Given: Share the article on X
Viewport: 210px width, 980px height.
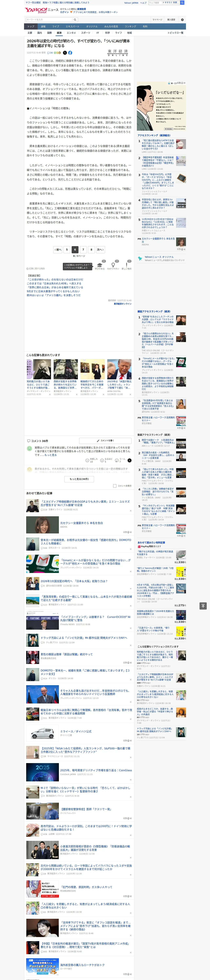Looking at the screenshot, I should [65, 53].
